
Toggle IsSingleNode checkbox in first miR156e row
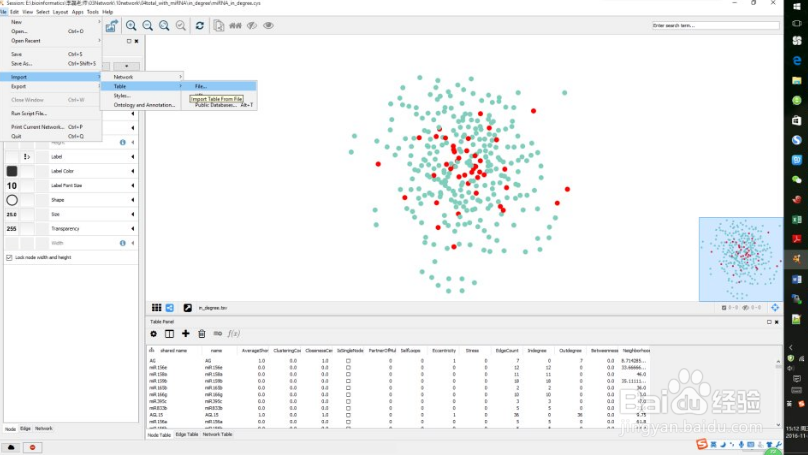pos(348,367)
